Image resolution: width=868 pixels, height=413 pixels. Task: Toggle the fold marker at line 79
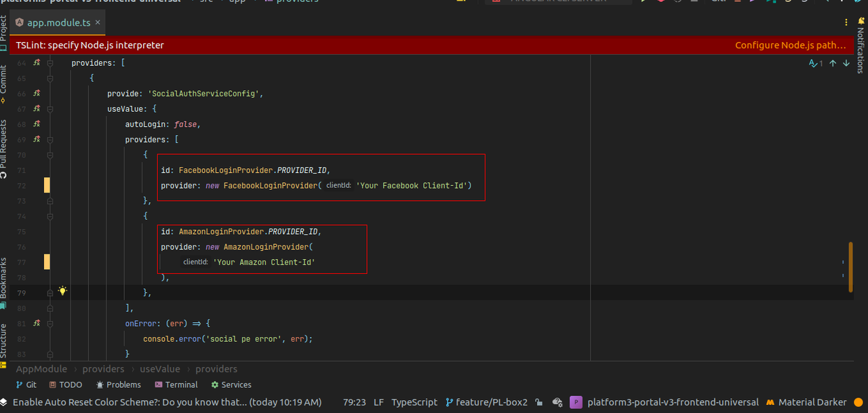(50, 293)
